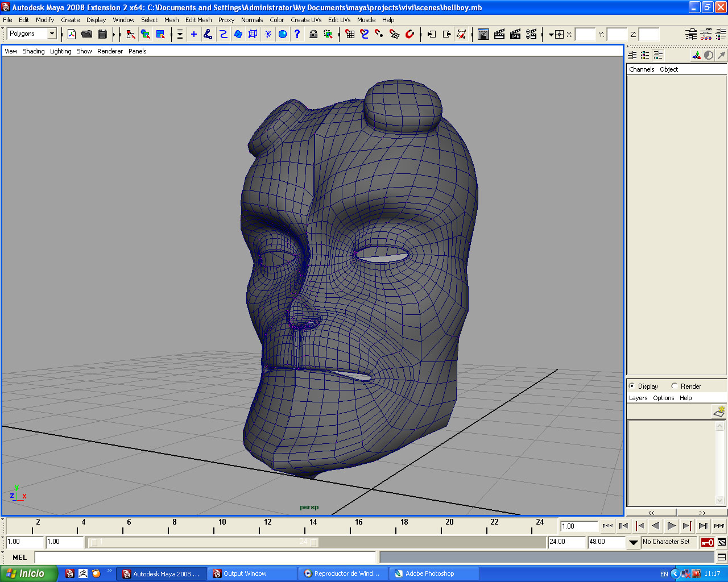The width and height of the screenshot is (728, 582).
Task: Toggle the Channel Box / Layer Editor icon
Action: tap(721, 34)
